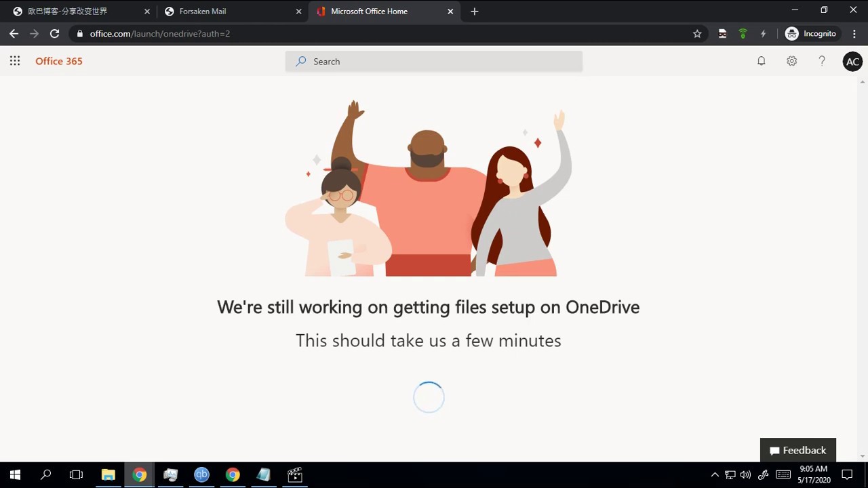868x488 pixels.
Task: Open the taskbar app right of File Explorer
Action: [140, 474]
